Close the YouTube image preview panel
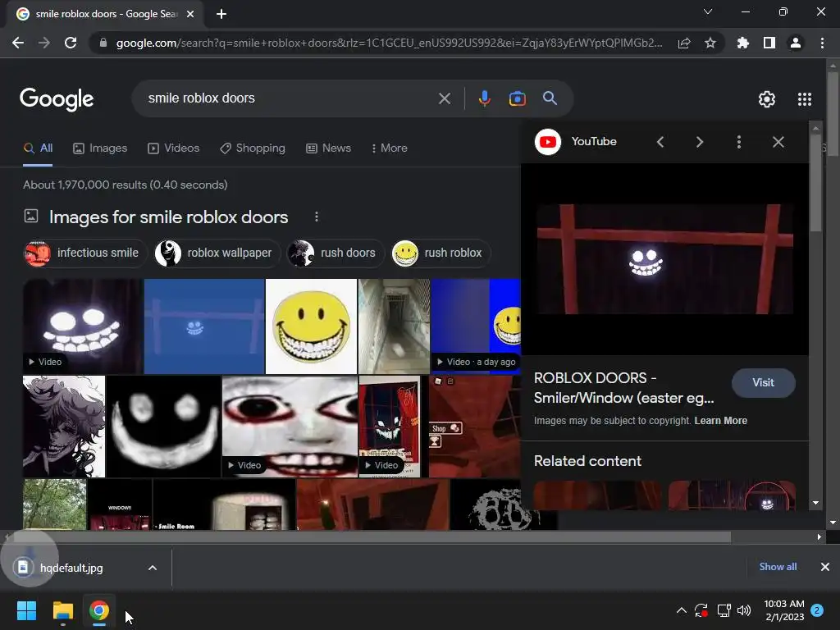The height and width of the screenshot is (630, 840). (778, 142)
